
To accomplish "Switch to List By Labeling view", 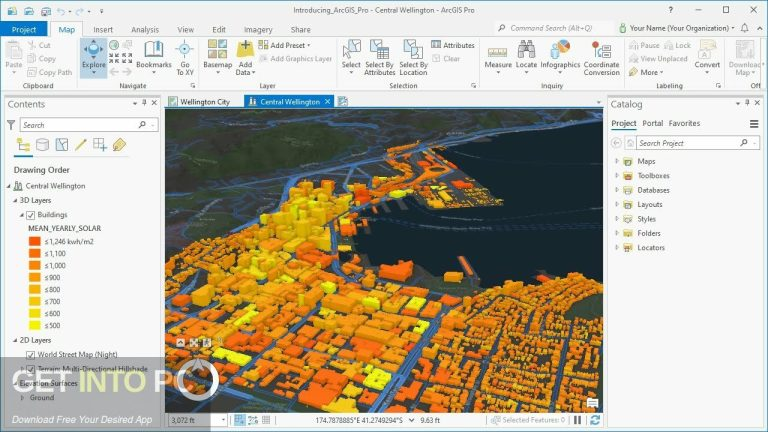I will [x=119, y=144].
